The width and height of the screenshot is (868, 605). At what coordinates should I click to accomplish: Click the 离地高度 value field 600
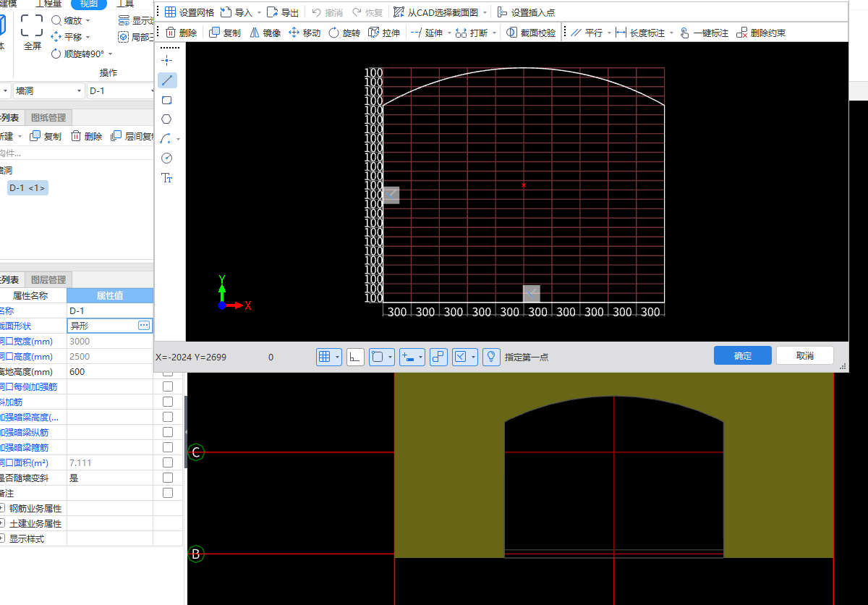tap(110, 371)
